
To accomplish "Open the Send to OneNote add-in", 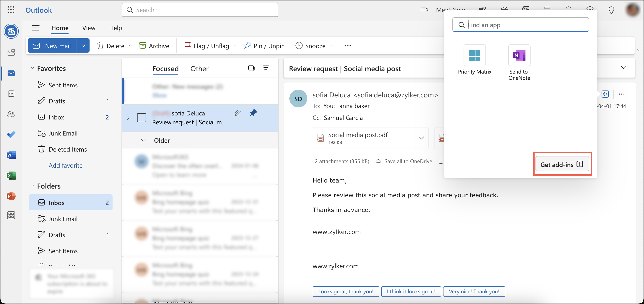I will pos(519,55).
